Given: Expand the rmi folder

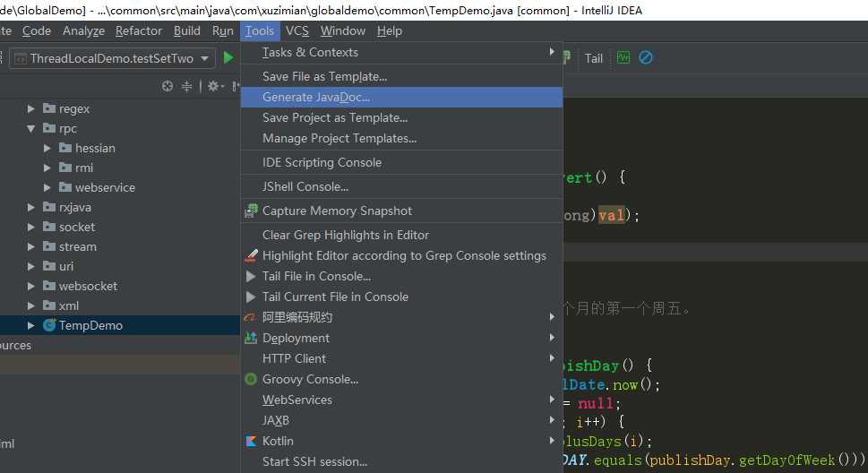Looking at the screenshot, I should 47,168.
